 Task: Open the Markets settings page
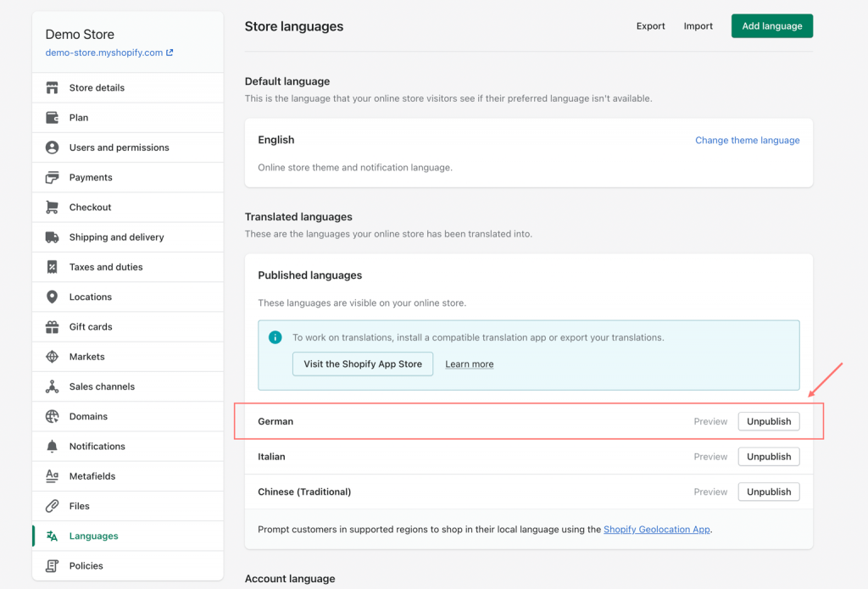click(x=87, y=357)
